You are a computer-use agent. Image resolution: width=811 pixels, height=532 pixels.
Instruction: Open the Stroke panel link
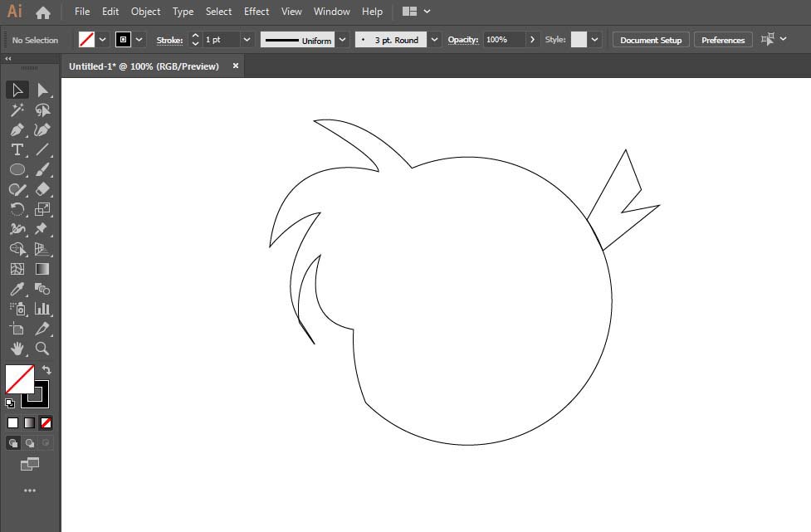169,41
